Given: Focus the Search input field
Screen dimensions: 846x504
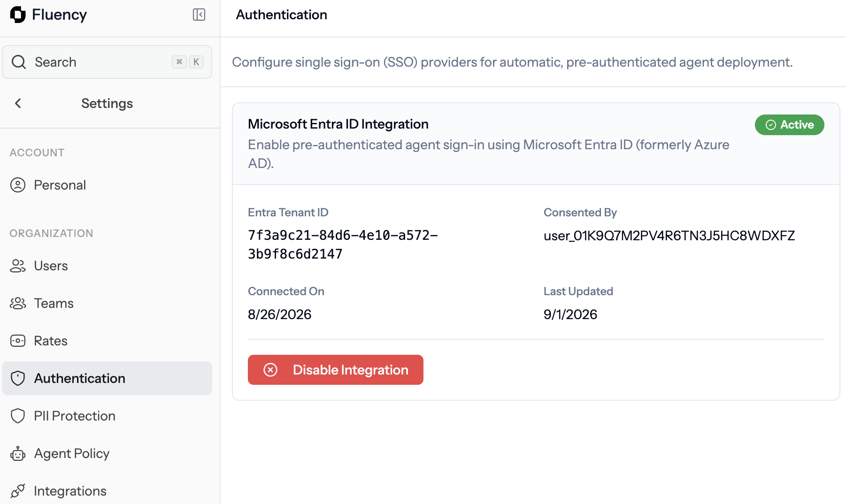Looking at the screenshot, I should point(107,62).
